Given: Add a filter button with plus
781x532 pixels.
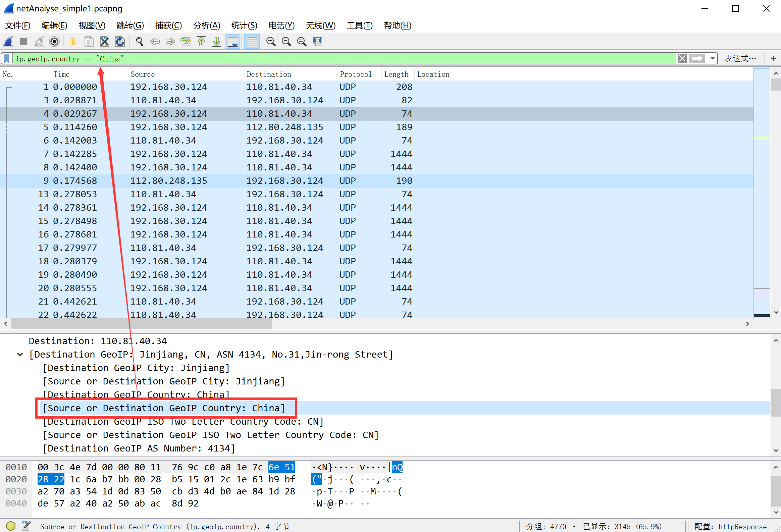Looking at the screenshot, I should (773, 58).
